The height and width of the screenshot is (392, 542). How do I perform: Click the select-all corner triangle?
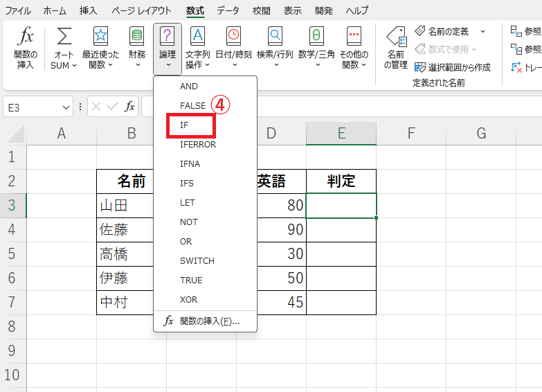click(16, 134)
